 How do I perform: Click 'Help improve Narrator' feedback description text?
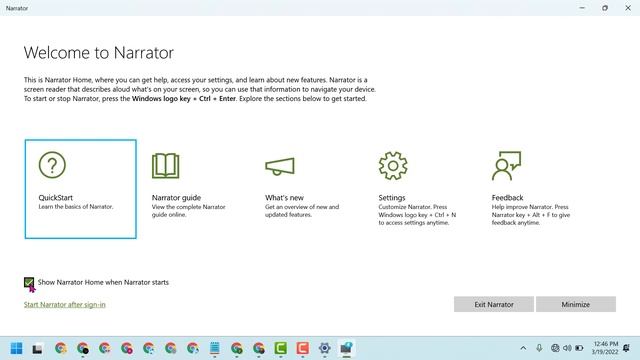(531, 215)
